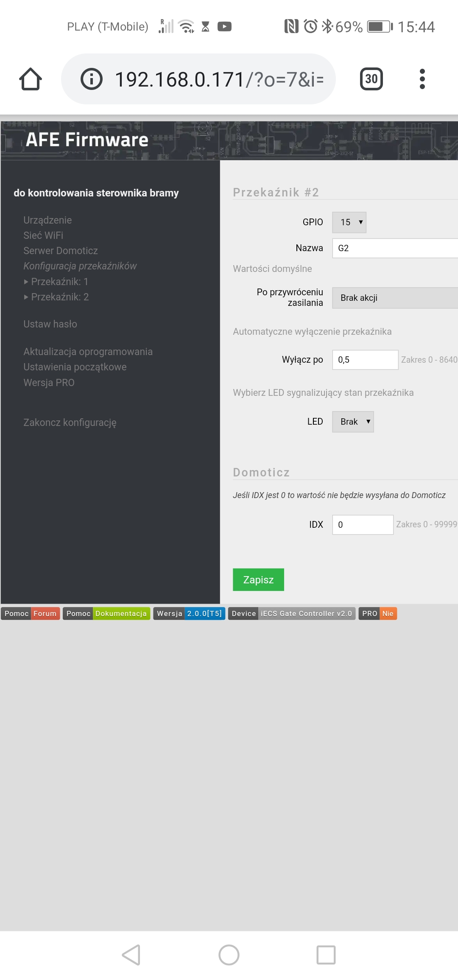Click the Device iECS Gate Controller badge
This screenshot has height=980, width=458.
pyautogui.click(x=292, y=613)
